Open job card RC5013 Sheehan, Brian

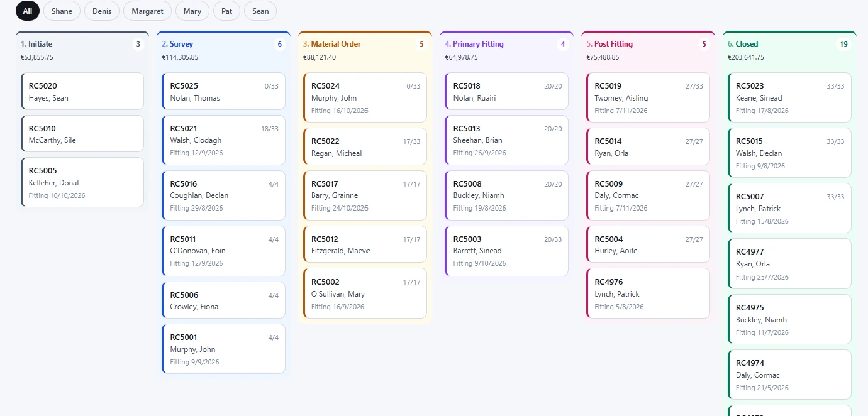[x=507, y=140]
